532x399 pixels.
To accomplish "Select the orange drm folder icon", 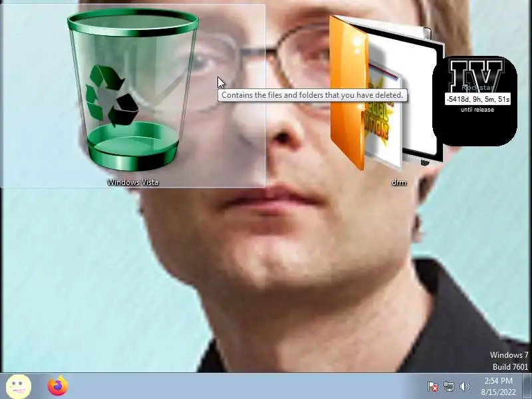I will 387,93.
